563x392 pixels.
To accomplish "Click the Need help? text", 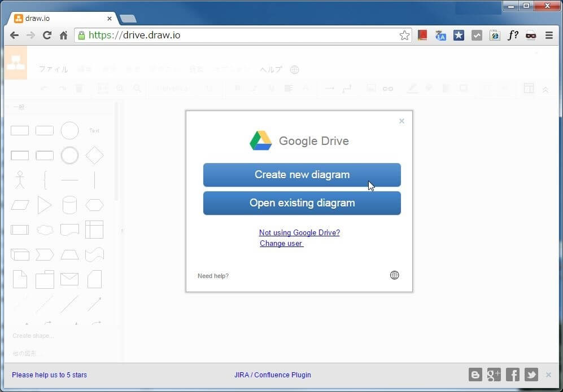I will tap(213, 276).
